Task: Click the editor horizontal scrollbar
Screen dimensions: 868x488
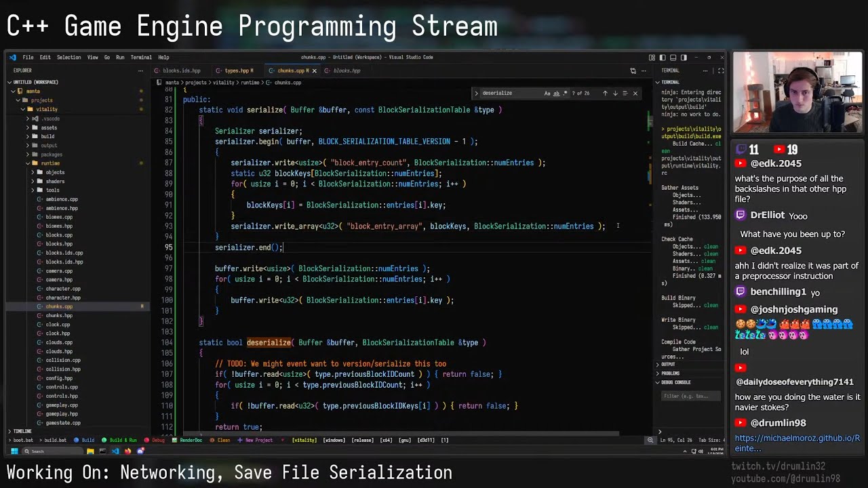Action: point(400,433)
